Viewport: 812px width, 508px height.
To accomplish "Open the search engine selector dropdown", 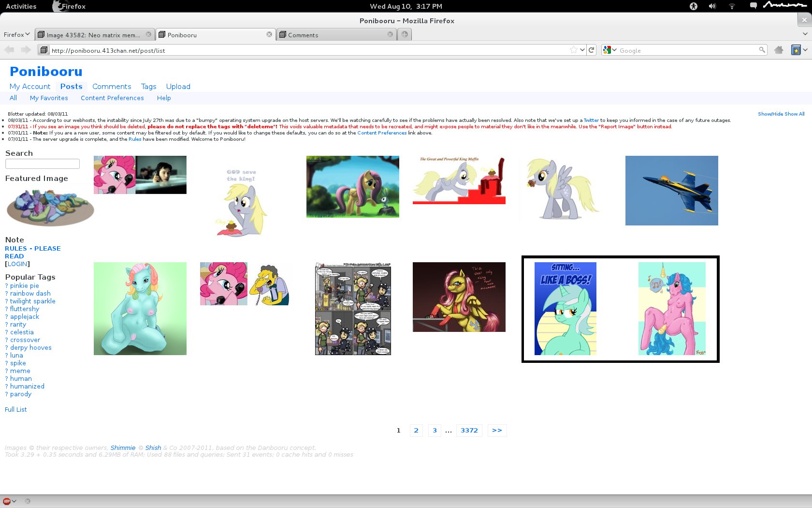I will pyautogui.click(x=610, y=50).
